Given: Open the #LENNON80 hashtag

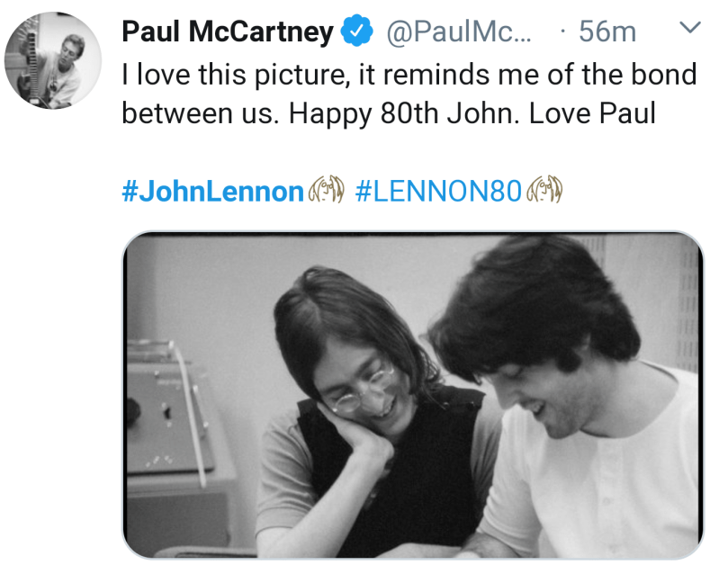Looking at the screenshot, I should [438, 192].
